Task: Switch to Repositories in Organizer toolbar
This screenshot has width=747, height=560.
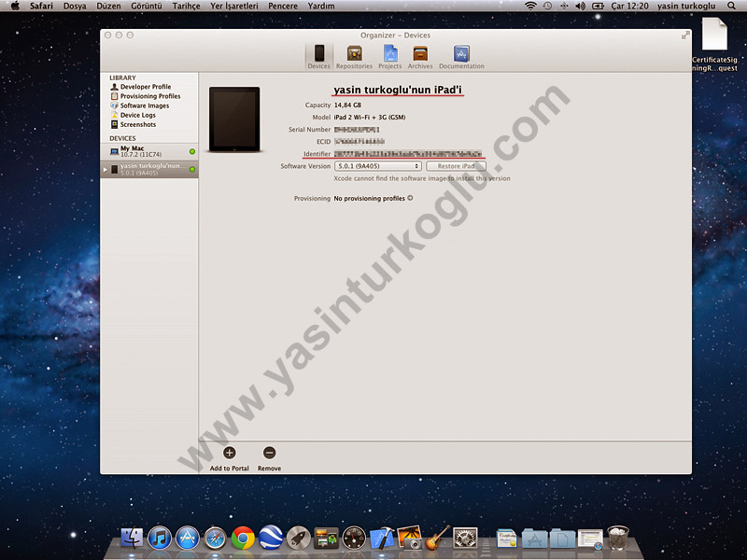Action: point(354,57)
